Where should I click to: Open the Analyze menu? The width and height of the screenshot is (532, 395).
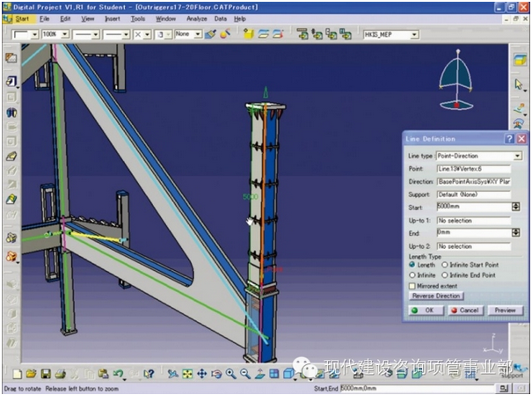click(196, 18)
